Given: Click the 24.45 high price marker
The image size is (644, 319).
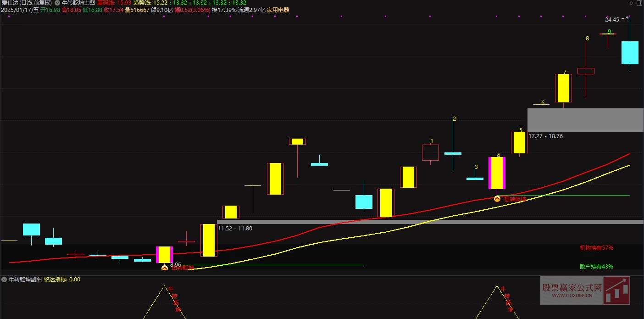Looking at the screenshot, I should click(x=612, y=19).
